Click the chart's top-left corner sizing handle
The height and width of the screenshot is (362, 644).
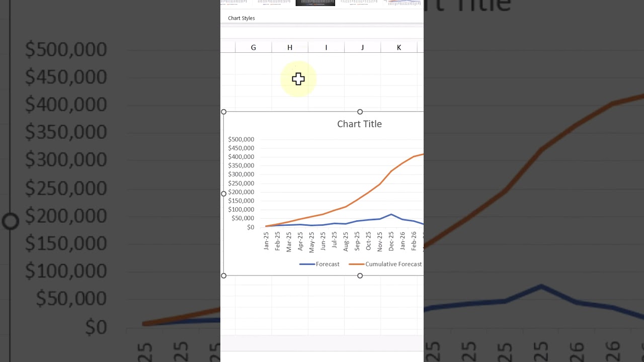tap(224, 112)
